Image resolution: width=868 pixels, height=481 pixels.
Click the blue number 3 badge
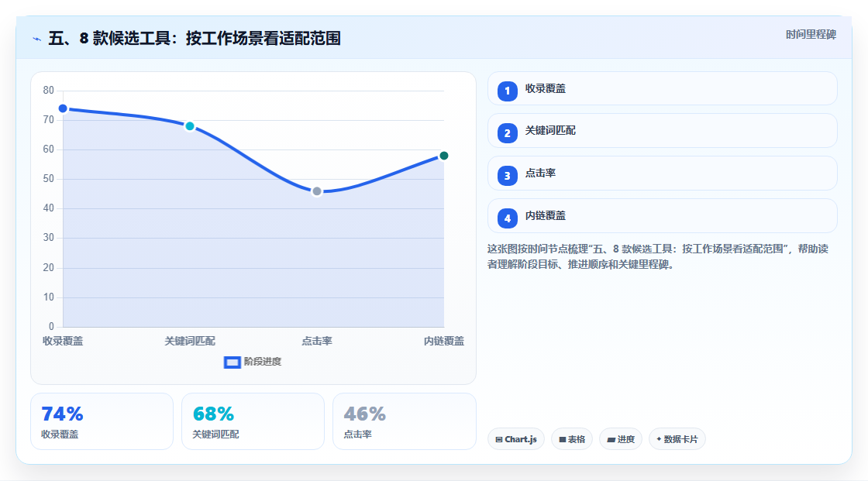(x=507, y=176)
